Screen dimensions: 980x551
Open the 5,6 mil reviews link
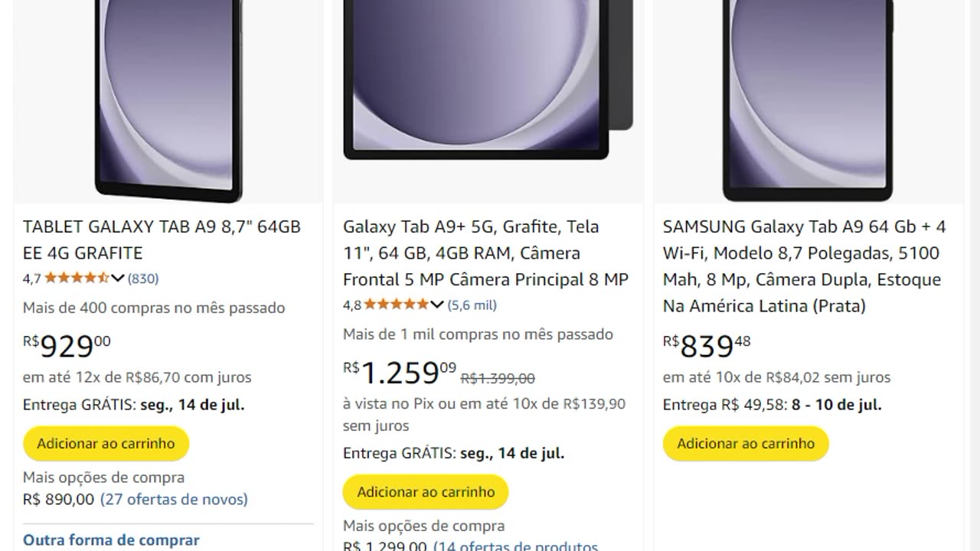click(472, 305)
